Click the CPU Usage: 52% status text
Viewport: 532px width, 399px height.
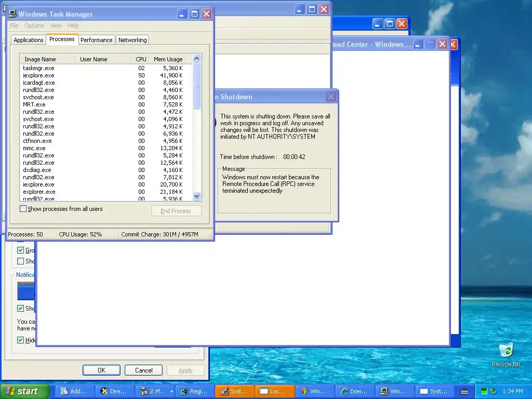tap(81, 234)
